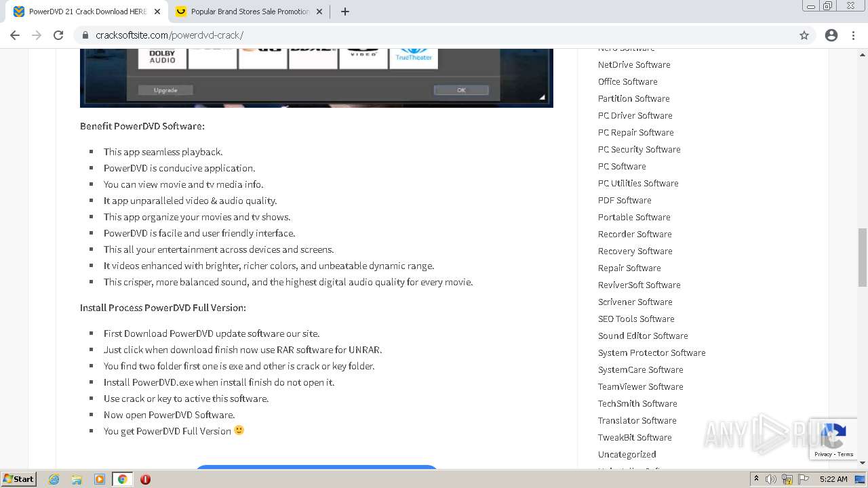This screenshot has width=868, height=488.
Task: Open the TeamViewer Software category
Action: [641, 386]
